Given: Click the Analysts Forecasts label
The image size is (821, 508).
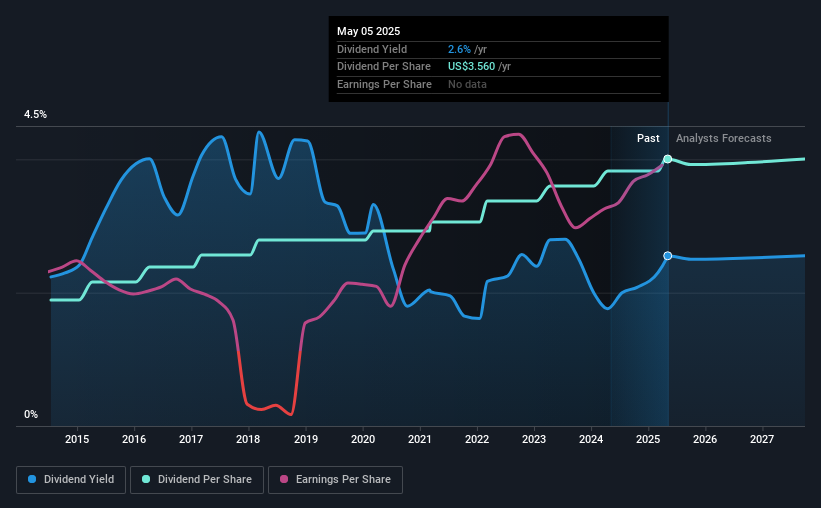Looking at the screenshot, I should coord(724,138).
